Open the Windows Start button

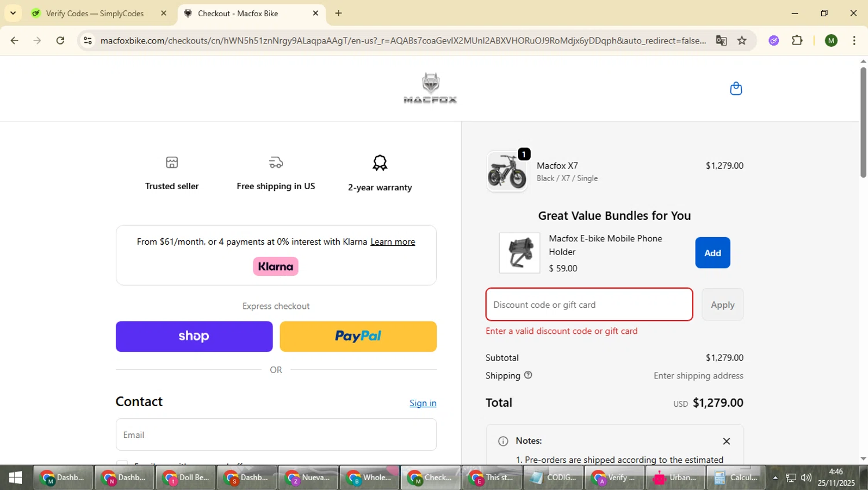pos(16,478)
